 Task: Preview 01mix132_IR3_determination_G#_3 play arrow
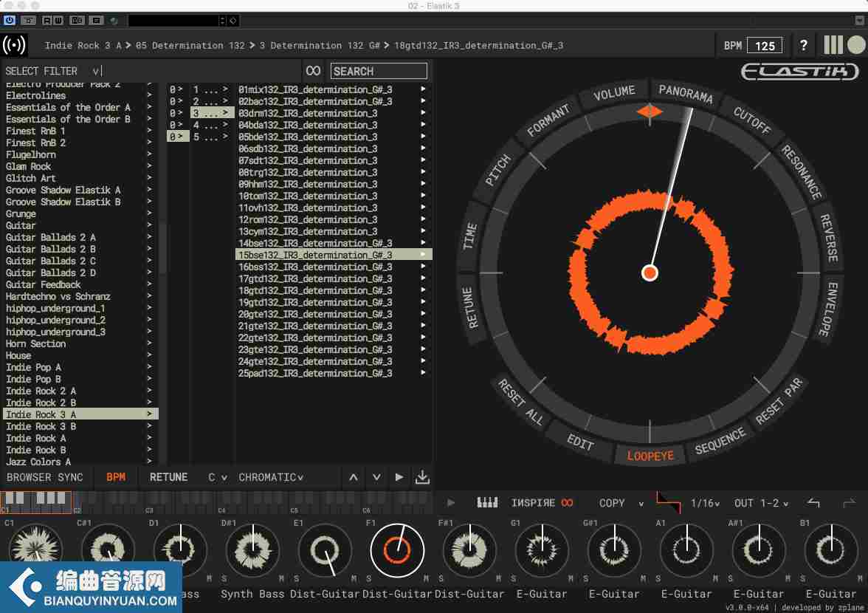(423, 89)
